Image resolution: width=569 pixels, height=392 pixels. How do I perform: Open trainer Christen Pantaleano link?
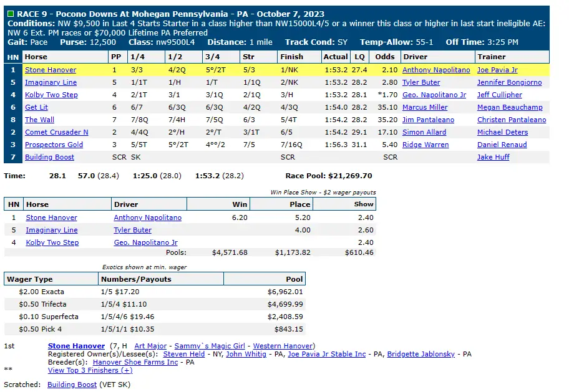[x=512, y=120]
